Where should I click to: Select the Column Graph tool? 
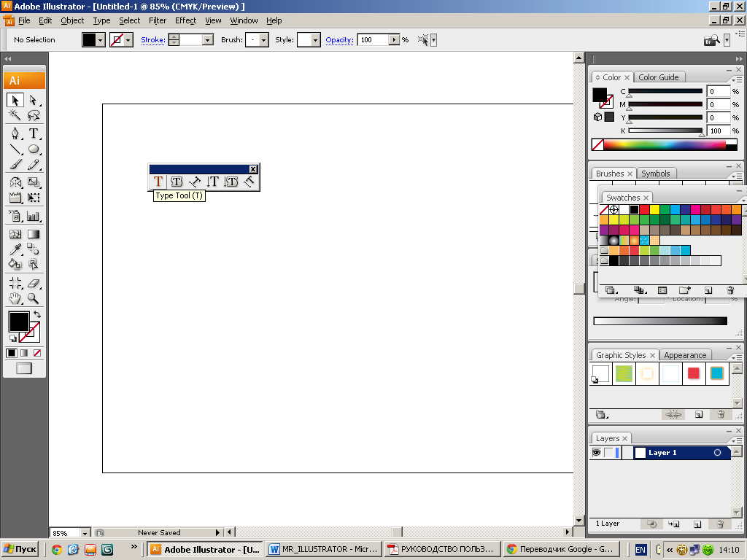tap(33, 216)
